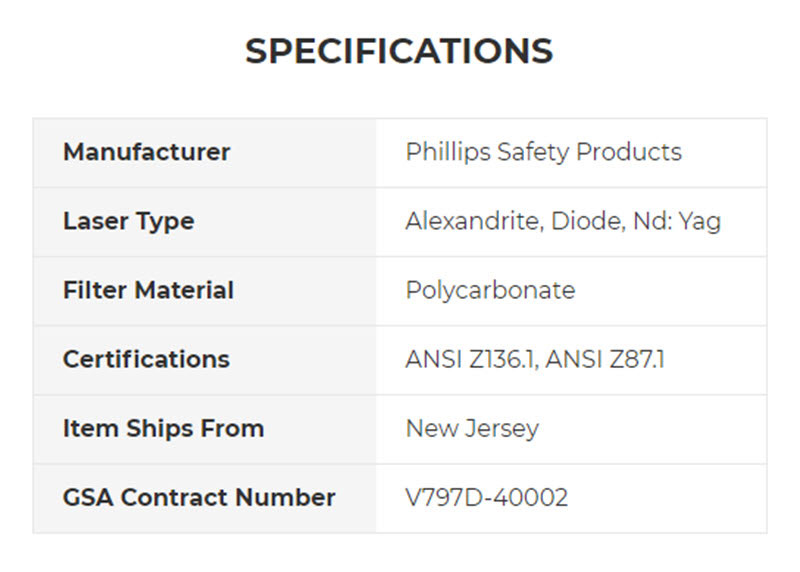Select the Polycarbonate value

pos(490,290)
